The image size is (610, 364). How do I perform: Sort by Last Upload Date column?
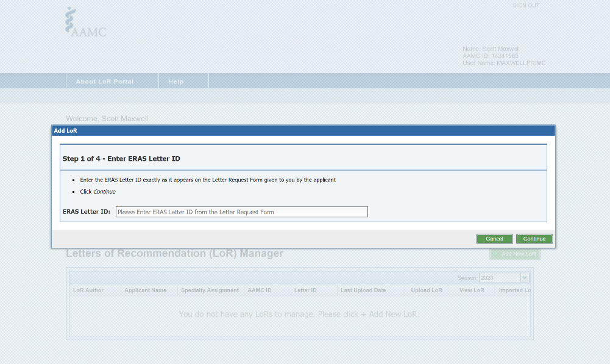click(363, 290)
